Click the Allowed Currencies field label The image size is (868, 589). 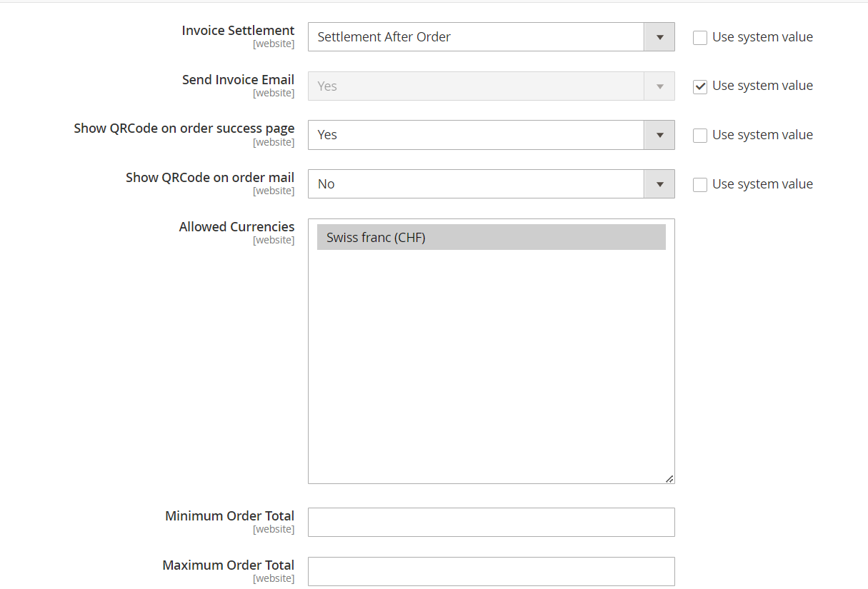tap(236, 226)
